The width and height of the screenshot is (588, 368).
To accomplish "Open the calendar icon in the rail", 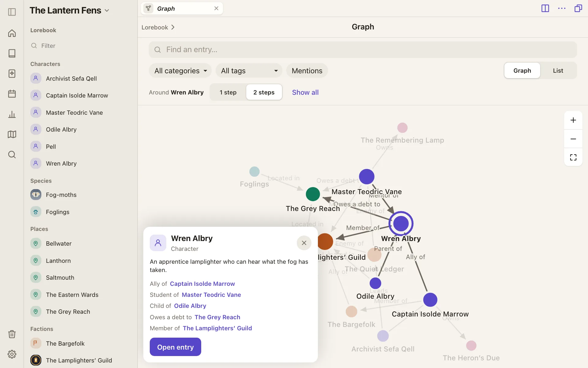I will [12, 94].
